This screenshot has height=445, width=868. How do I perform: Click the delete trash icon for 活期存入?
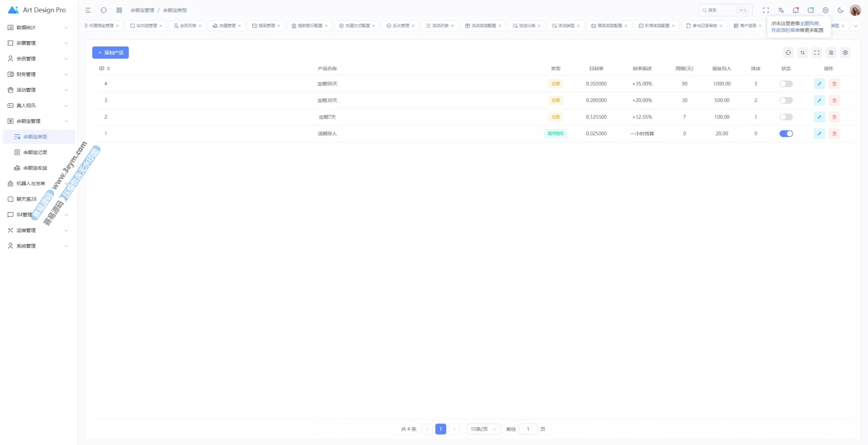pos(834,134)
